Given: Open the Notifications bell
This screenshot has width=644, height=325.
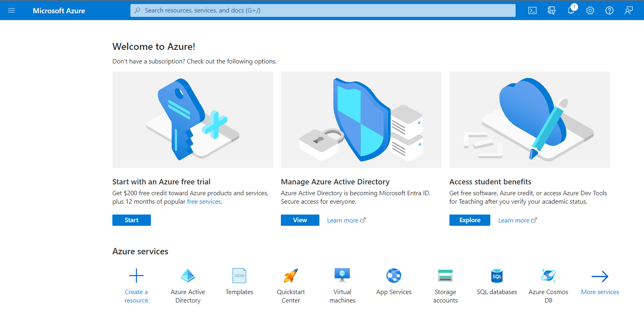Looking at the screenshot, I should (571, 10).
